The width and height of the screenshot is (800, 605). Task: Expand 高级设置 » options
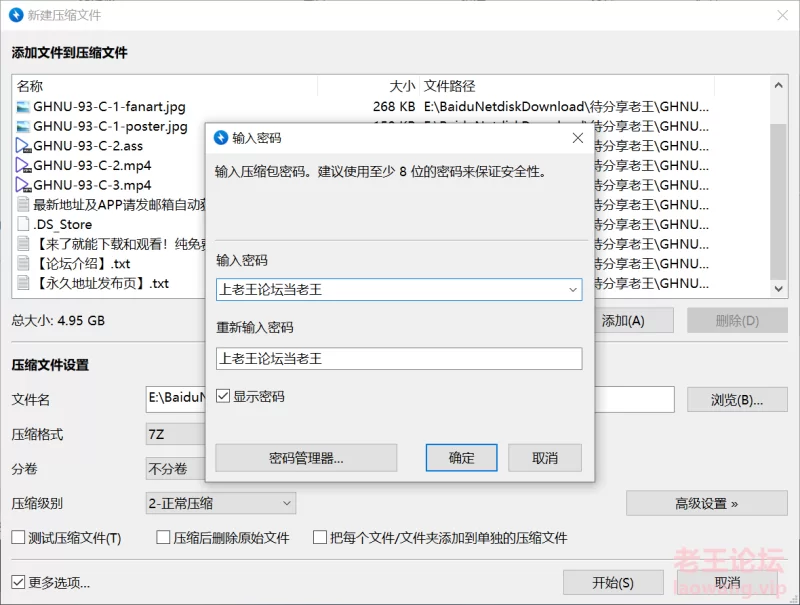707,503
